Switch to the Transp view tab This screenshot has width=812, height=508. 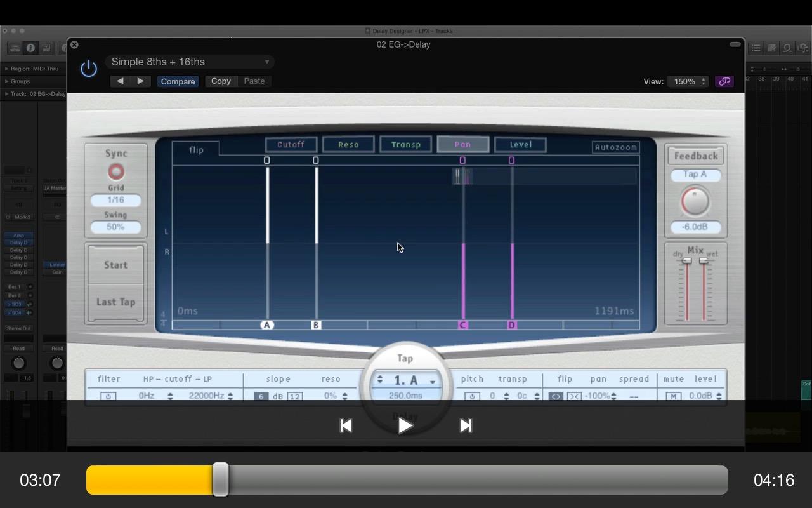click(405, 144)
